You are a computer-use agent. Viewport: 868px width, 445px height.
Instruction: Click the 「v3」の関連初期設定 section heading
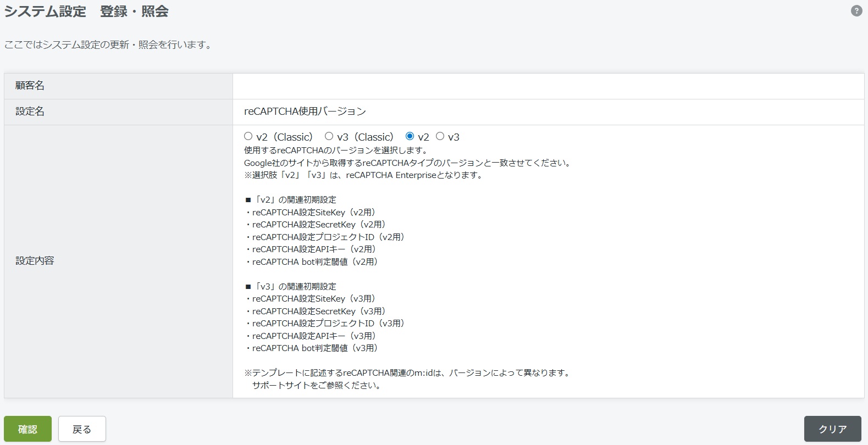click(x=295, y=287)
